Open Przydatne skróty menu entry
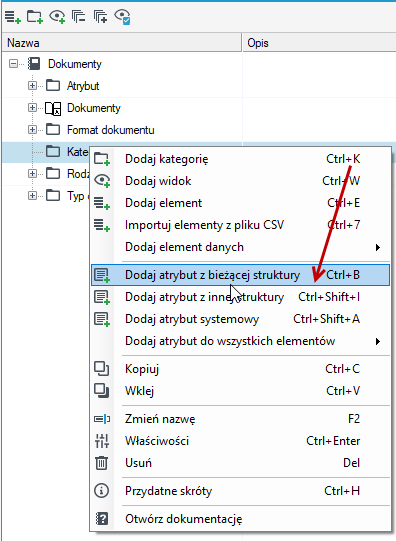The height and width of the screenshot is (541, 396). (x=240, y=491)
